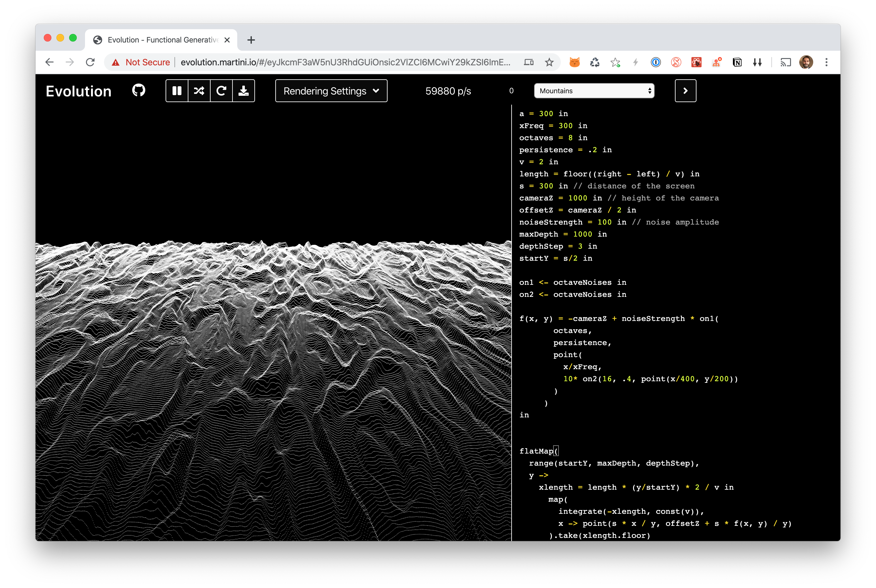Pause the rendering animation
The width and height of the screenshot is (876, 588).
[x=177, y=91]
